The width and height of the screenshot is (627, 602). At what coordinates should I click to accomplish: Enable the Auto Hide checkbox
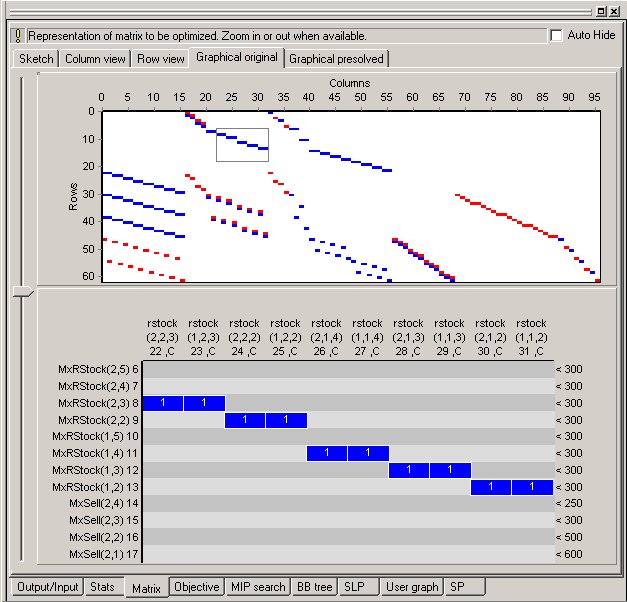coord(557,36)
